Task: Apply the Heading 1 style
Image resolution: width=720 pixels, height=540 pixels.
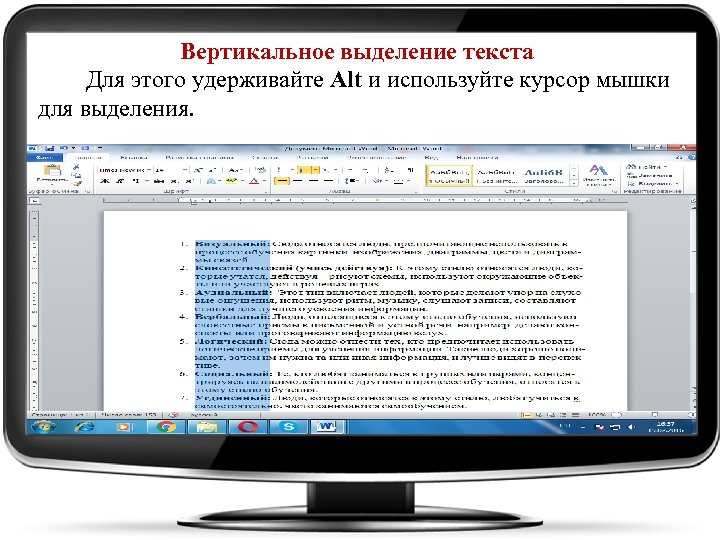Action: (544, 176)
